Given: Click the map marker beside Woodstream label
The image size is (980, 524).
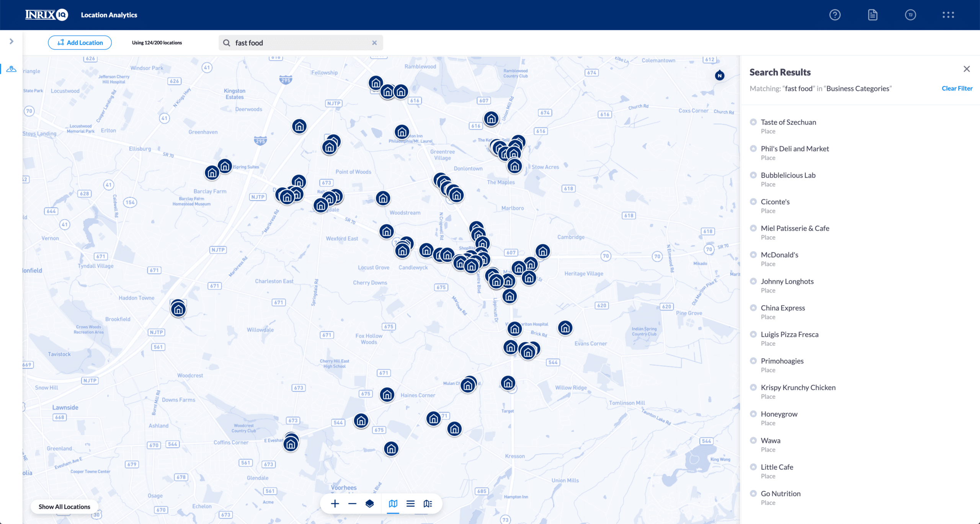Looking at the screenshot, I should tap(383, 198).
